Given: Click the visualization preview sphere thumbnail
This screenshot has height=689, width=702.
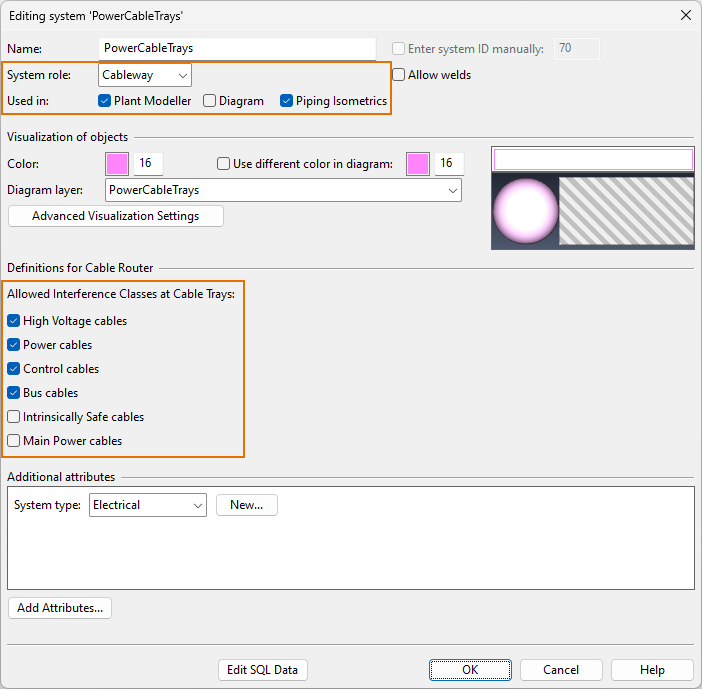Looking at the screenshot, I should 526,211.
